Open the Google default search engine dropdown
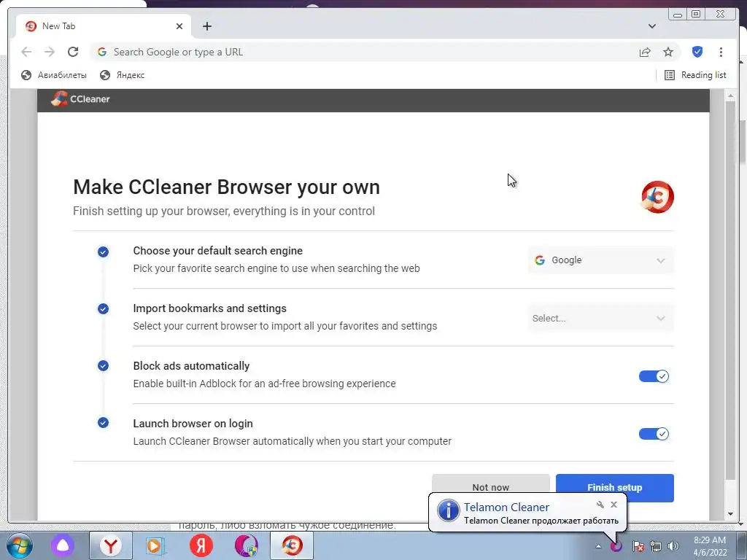 click(x=600, y=260)
